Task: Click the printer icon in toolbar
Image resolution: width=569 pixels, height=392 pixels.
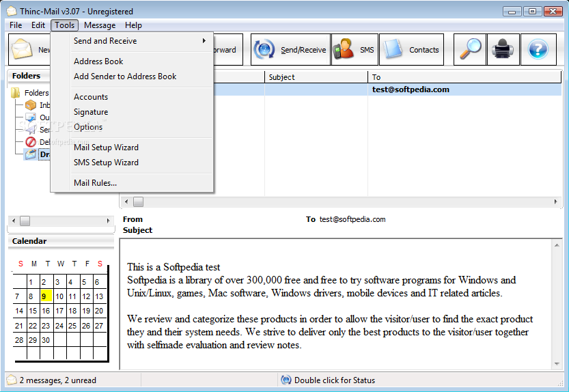Action: click(x=503, y=49)
